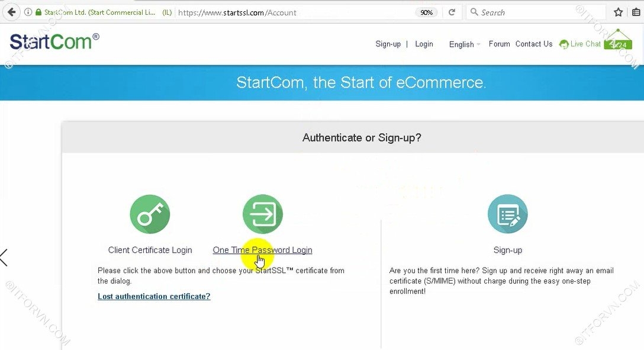Open the bookmarks list icon in toolbar

click(x=636, y=12)
